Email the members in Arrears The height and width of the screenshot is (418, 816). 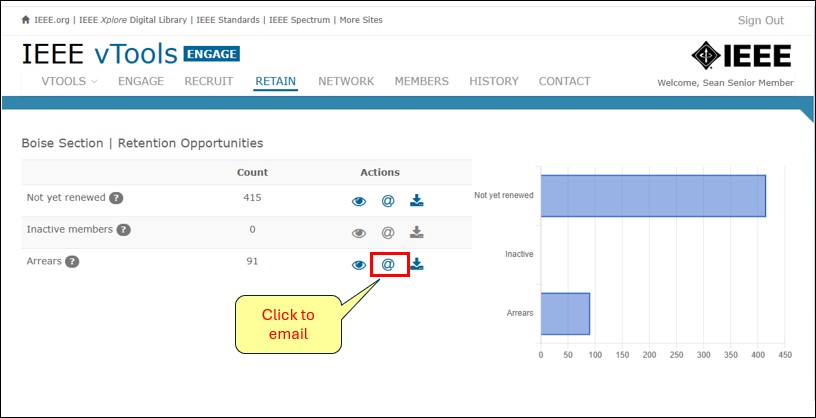tap(388, 264)
